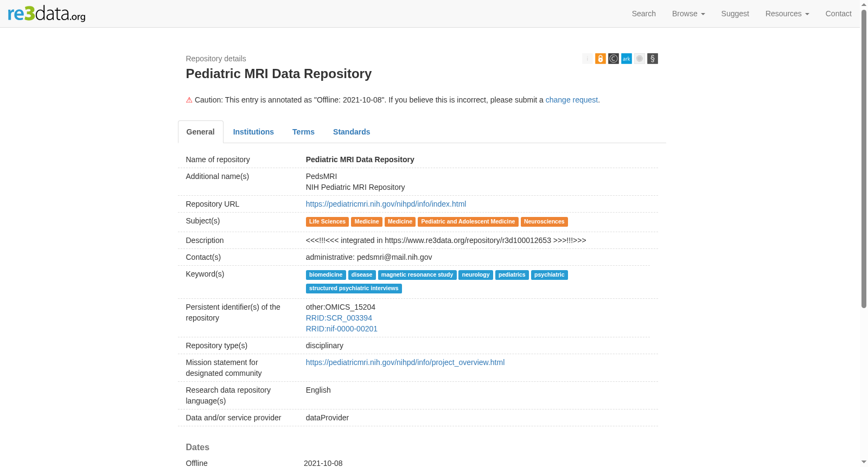Click the magnetic resonance study keyword tag
Viewport: 868px width, 467px height.
417,274
